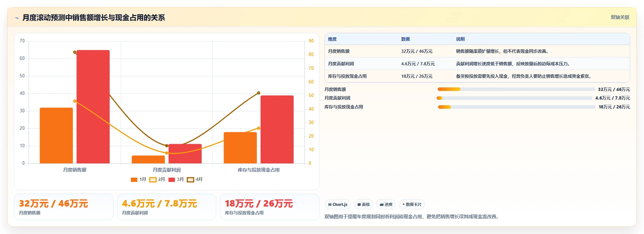
Task: Toggle the 4月 legend series
Action: click(195, 179)
